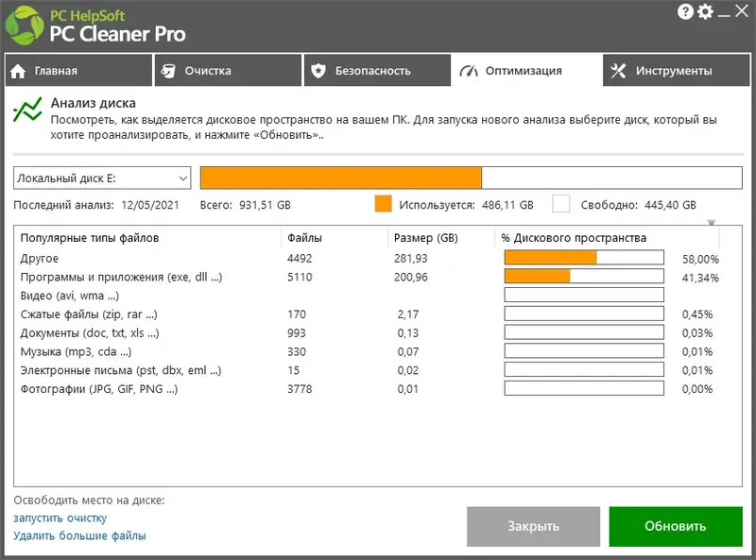
Task: Click the Удалить большие файлы link
Action: point(79,535)
